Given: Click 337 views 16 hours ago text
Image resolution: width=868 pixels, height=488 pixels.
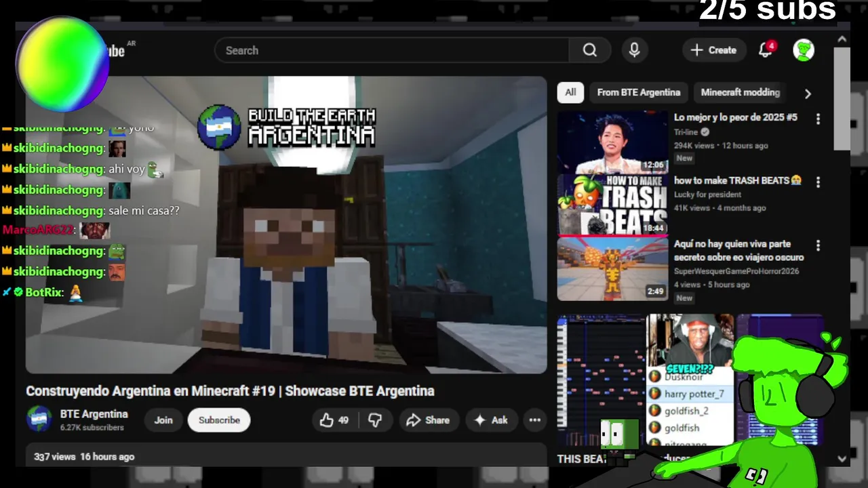Looking at the screenshot, I should [x=84, y=457].
